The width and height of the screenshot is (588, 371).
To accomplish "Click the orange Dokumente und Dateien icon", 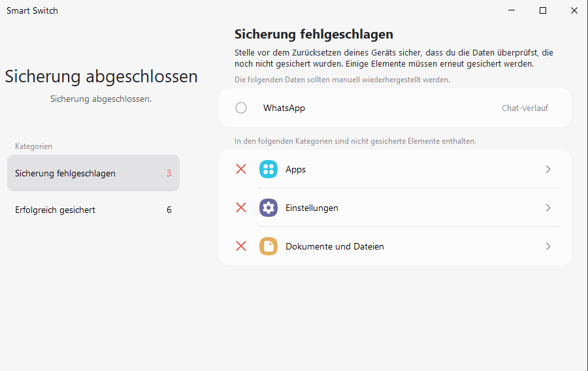I will 269,246.
